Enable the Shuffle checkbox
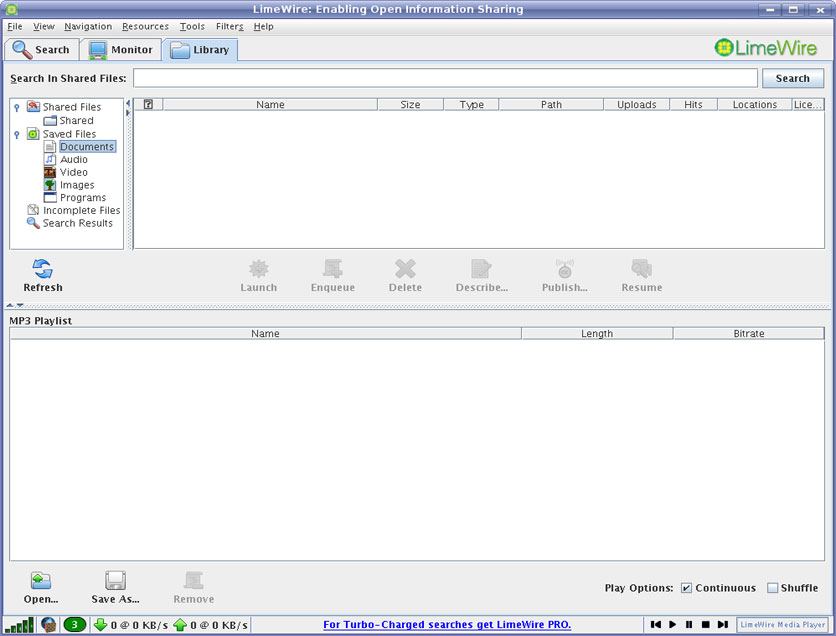 pyautogui.click(x=772, y=588)
